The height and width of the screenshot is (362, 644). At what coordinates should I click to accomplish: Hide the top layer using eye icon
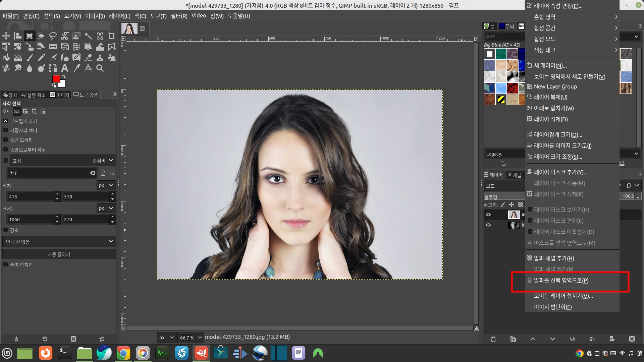tap(488, 215)
